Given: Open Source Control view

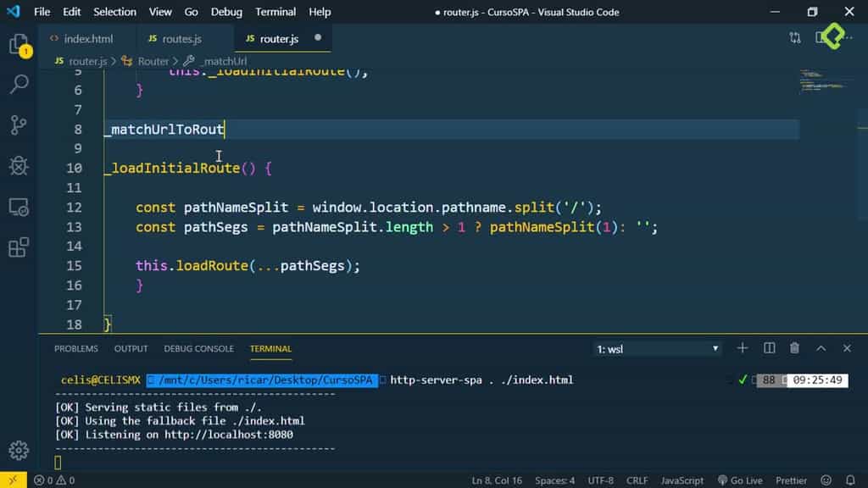Looking at the screenshot, I should [19, 125].
